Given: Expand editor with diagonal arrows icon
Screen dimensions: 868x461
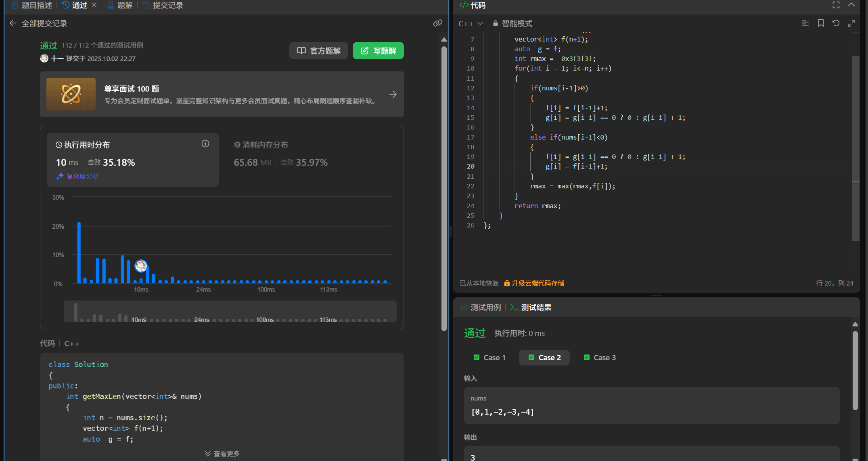Looking at the screenshot, I should click(851, 23).
